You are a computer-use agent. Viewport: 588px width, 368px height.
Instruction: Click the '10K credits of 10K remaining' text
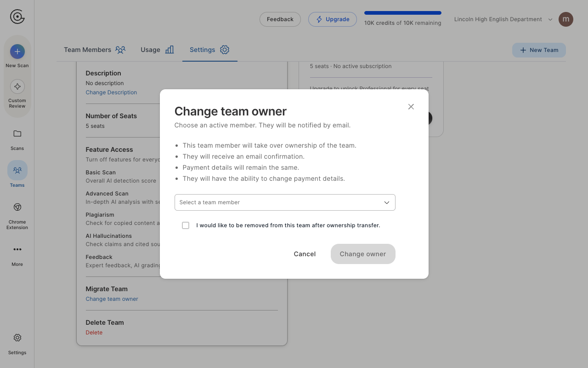pos(403,23)
